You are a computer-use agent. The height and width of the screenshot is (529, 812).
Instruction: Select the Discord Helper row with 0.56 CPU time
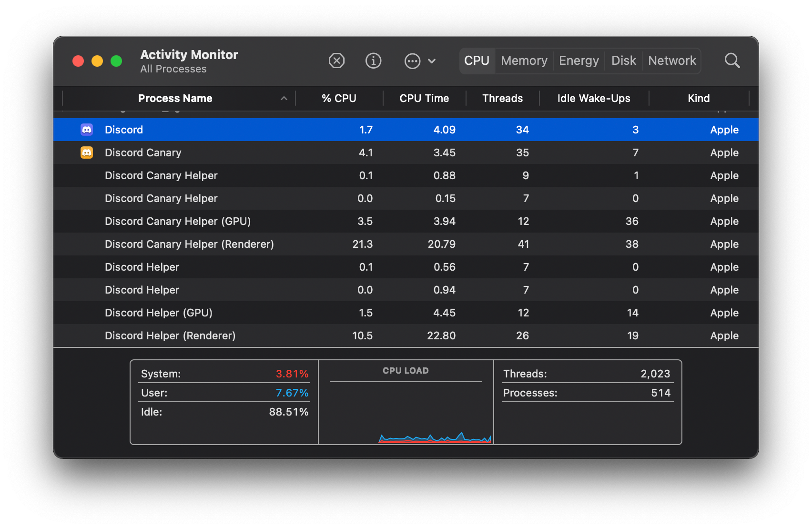point(406,267)
